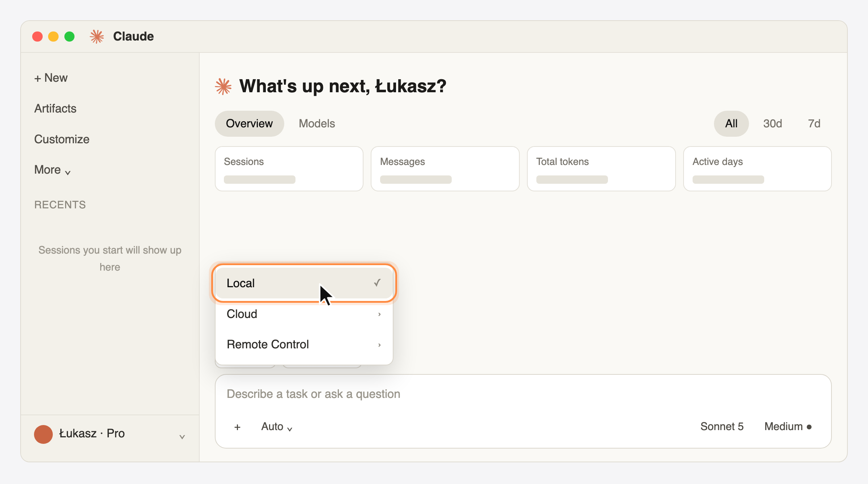Select the 7d time range filter
Image resolution: width=868 pixels, height=484 pixels.
tap(814, 124)
